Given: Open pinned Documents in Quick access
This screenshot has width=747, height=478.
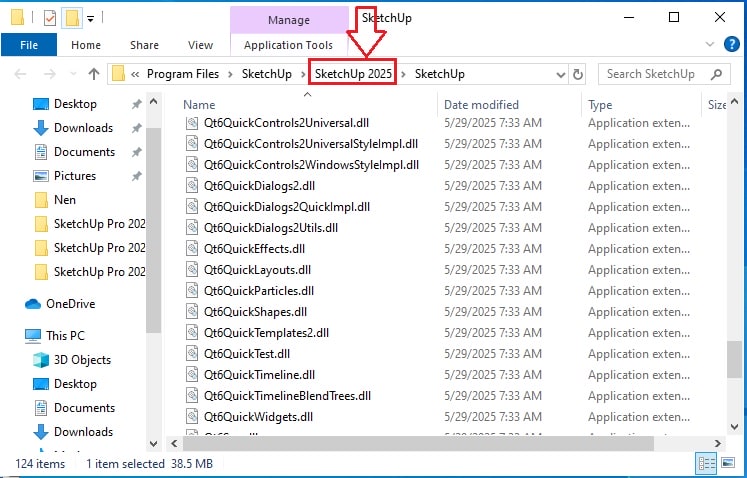Looking at the screenshot, I should pos(84,152).
